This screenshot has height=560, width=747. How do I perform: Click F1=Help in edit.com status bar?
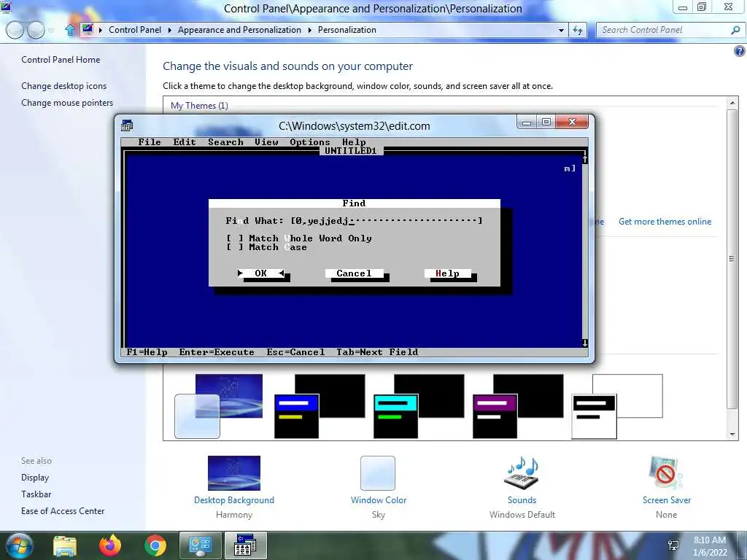tap(147, 352)
